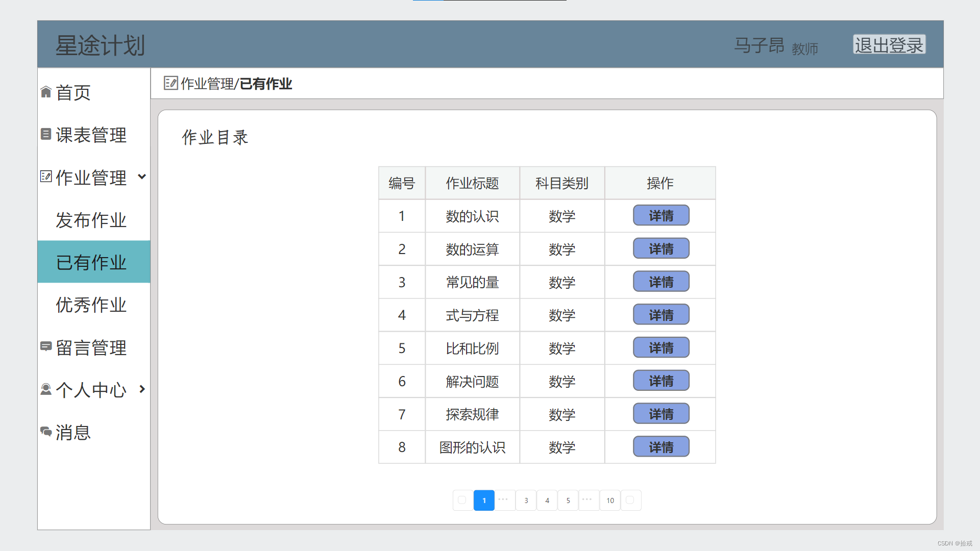Open the 发布作业 menu item
The image size is (980, 551).
click(91, 220)
